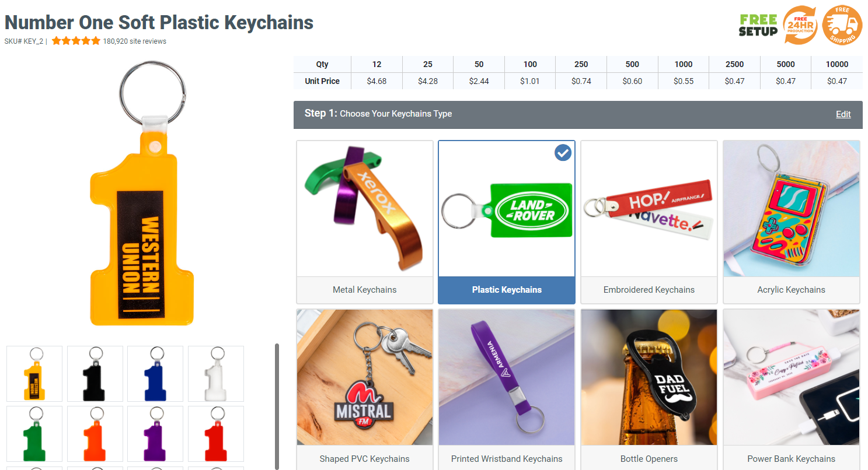868x470 pixels.
Task: Click the thumbnail gallery scrollbar
Action: pyautogui.click(x=277, y=406)
